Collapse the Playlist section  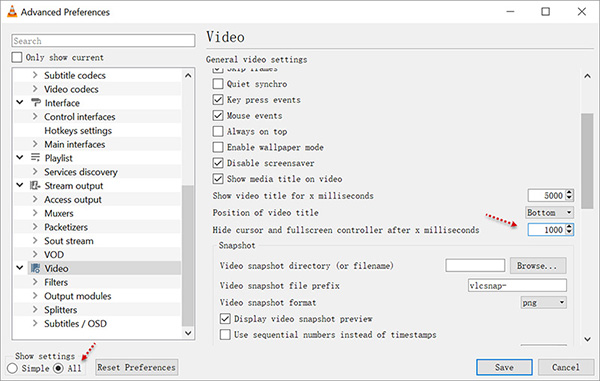pos(20,158)
